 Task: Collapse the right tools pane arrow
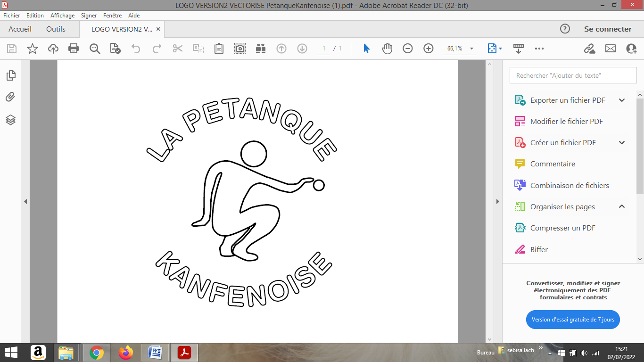pyautogui.click(x=497, y=202)
